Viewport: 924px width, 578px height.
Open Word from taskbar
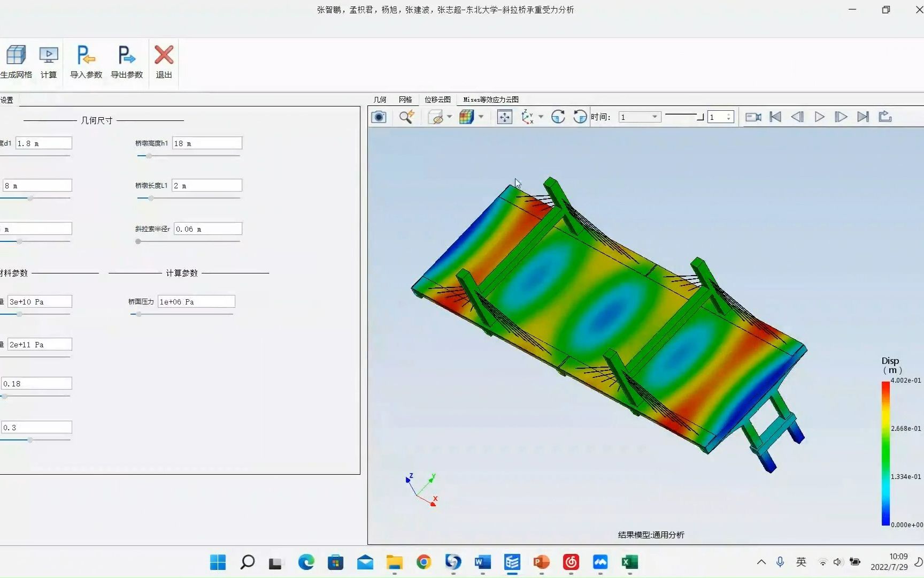click(x=482, y=562)
